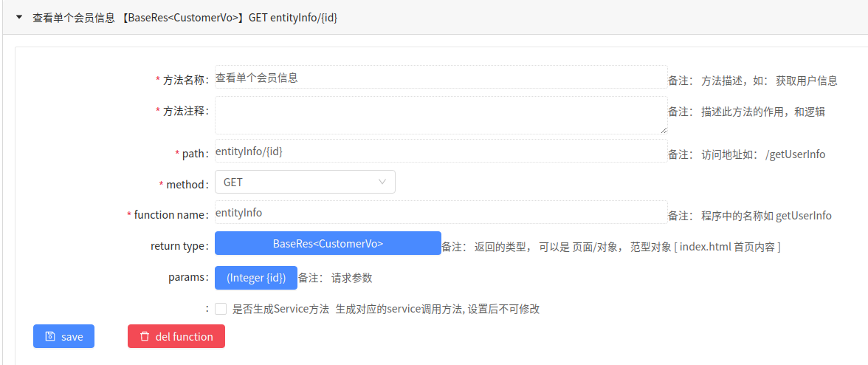Delete this function via del function button
Viewport: 868px width, 365px height.
[x=176, y=336]
